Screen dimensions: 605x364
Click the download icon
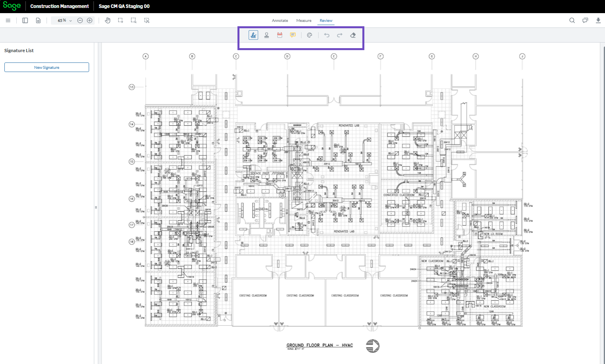click(598, 20)
